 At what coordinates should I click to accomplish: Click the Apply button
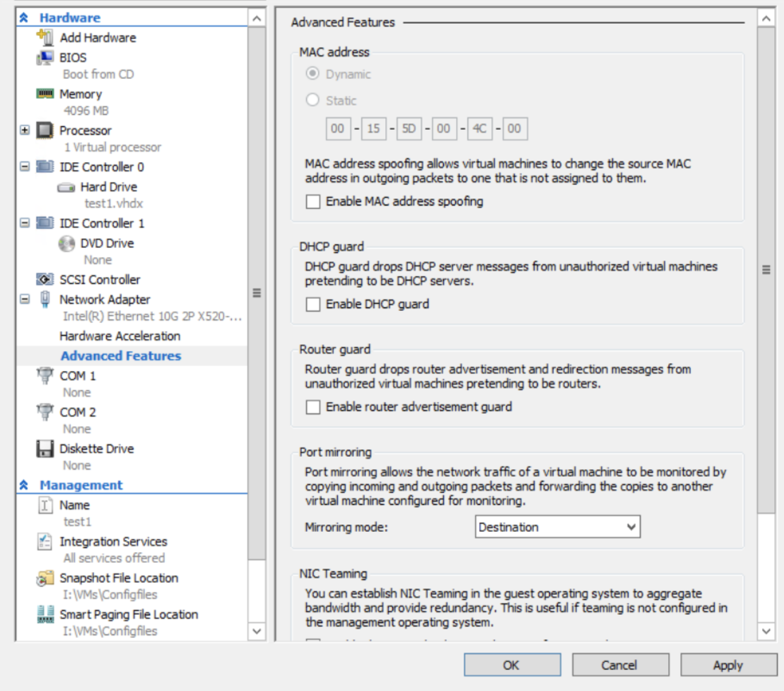pyautogui.click(x=728, y=665)
